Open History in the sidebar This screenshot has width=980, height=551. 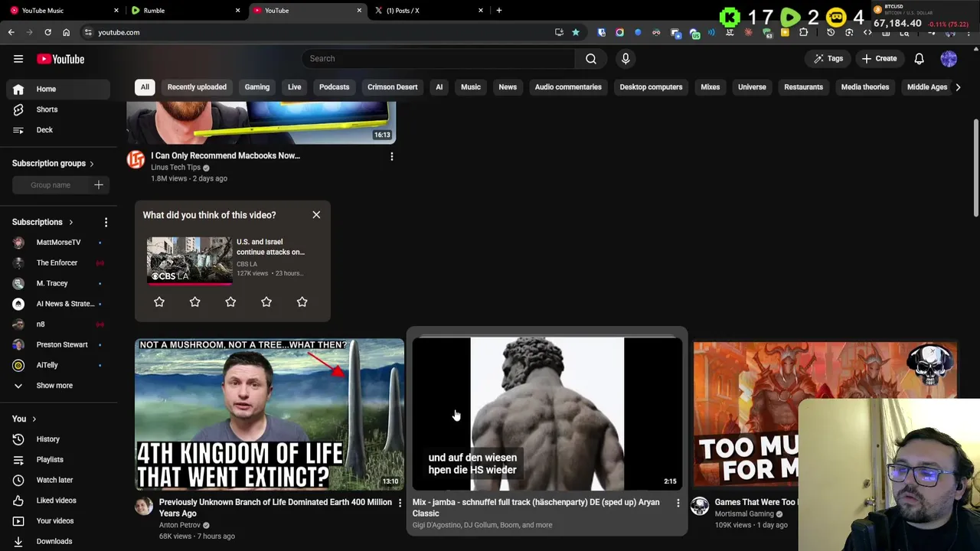pos(47,439)
